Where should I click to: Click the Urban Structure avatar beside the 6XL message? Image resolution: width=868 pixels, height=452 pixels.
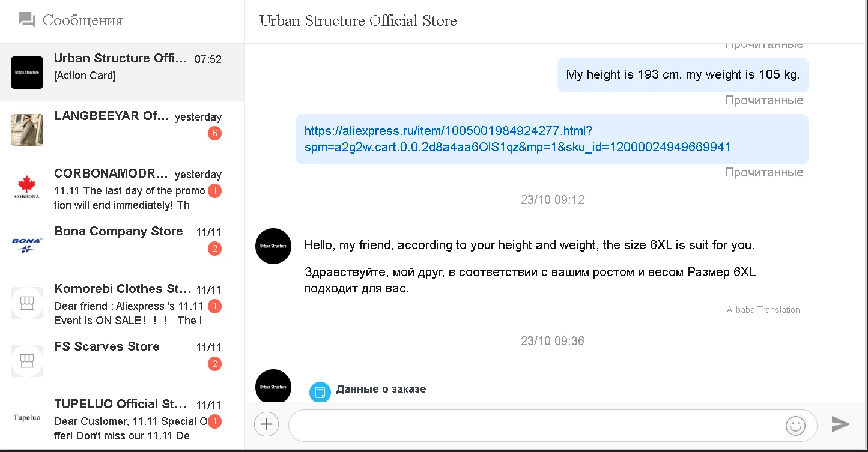[x=273, y=246]
